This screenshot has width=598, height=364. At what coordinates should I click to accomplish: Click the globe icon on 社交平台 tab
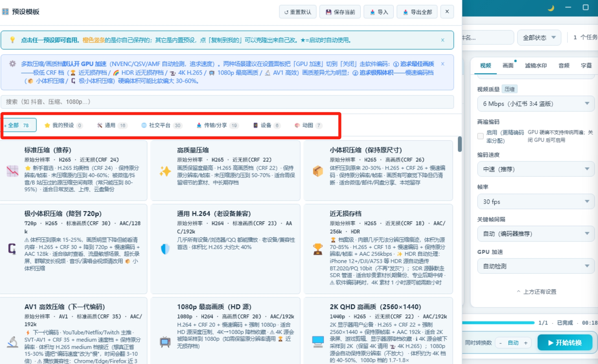144,125
